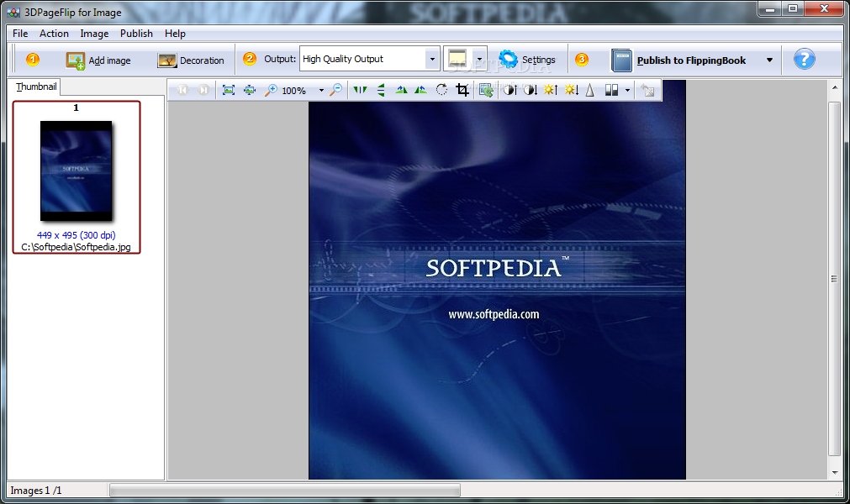Screen dimensions: 850x504
Task: Click the split page icon
Action: click(611, 90)
